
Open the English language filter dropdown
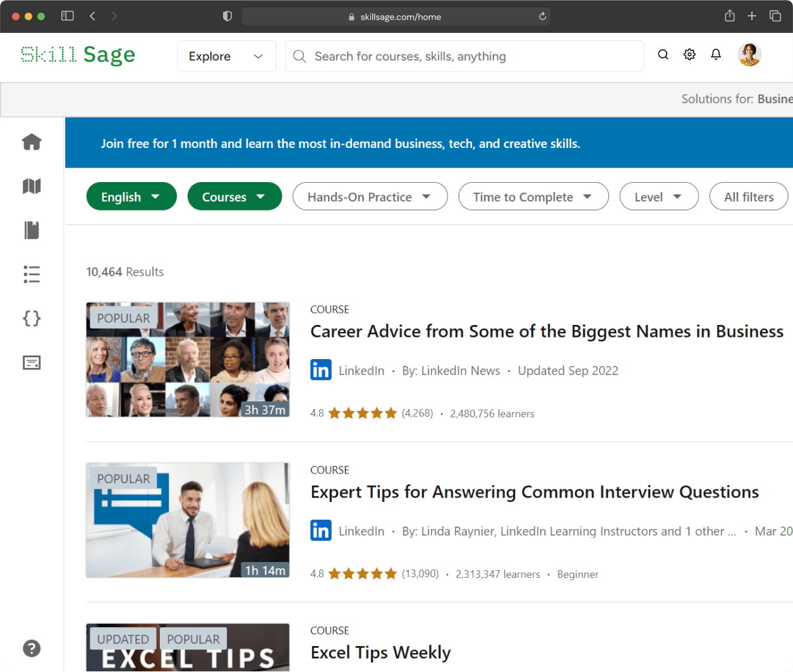tap(131, 197)
